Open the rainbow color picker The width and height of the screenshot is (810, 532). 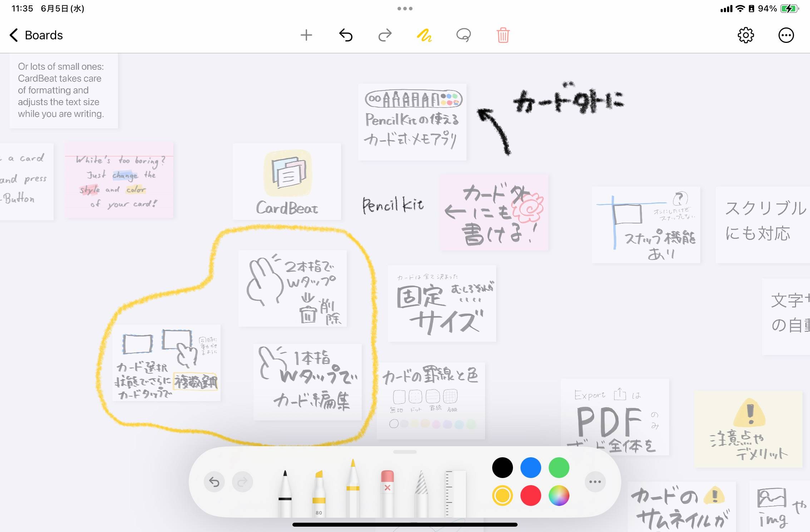coord(559,496)
